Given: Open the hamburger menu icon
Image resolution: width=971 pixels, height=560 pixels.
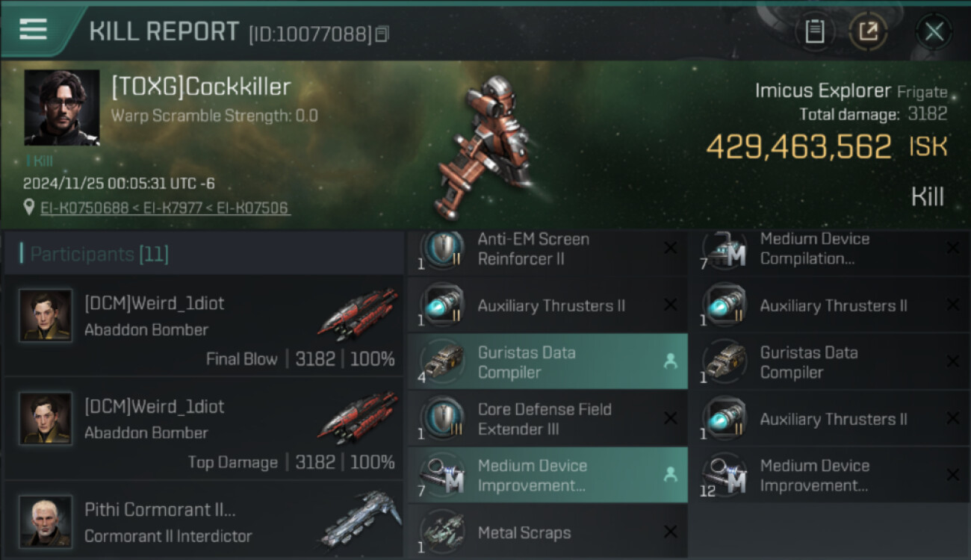Looking at the screenshot, I should click(x=34, y=29).
